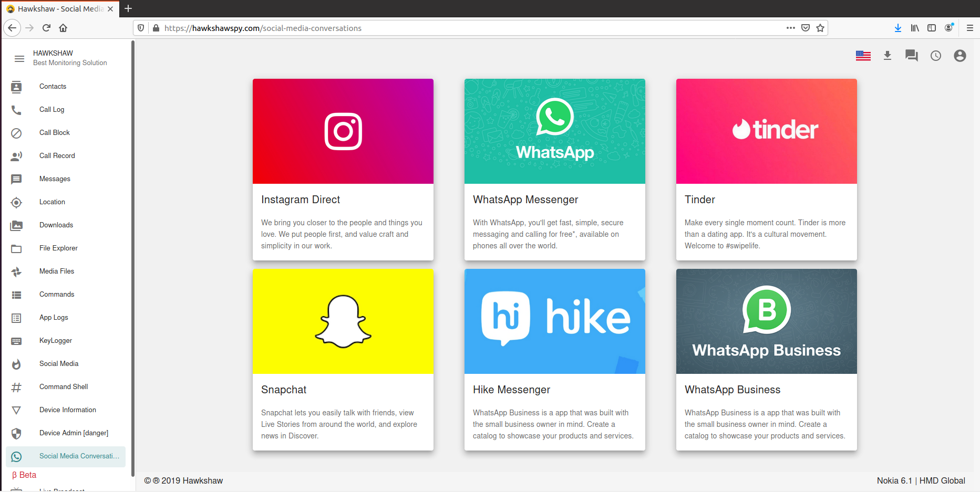Click the Downloads gallery icon
This screenshot has height=492, width=980.
click(16, 225)
